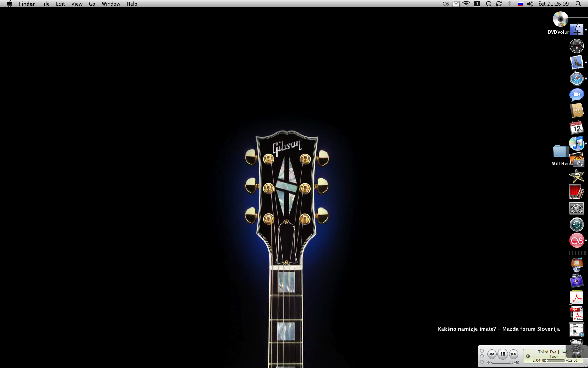The height and width of the screenshot is (368, 588).
Task: Click the iTunes track progress bar
Action: coord(553,360)
